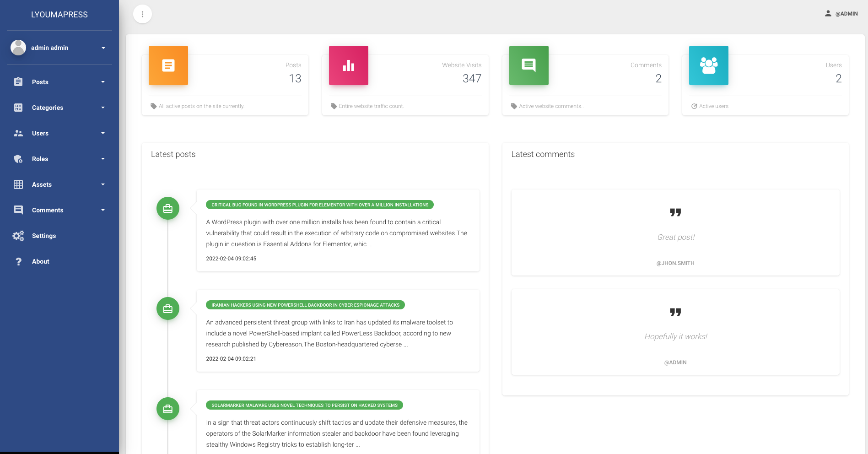Click the LYOUMAPRESS brand link
The height and width of the screenshot is (454, 868).
59,15
